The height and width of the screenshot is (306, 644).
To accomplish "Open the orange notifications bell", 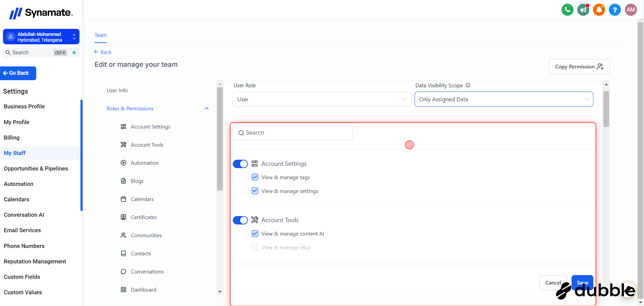I will [x=599, y=10].
